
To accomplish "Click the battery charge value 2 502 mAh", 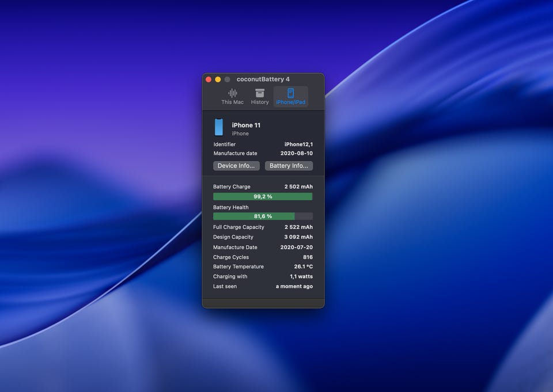I will pyautogui.click(x=299, y=187).
